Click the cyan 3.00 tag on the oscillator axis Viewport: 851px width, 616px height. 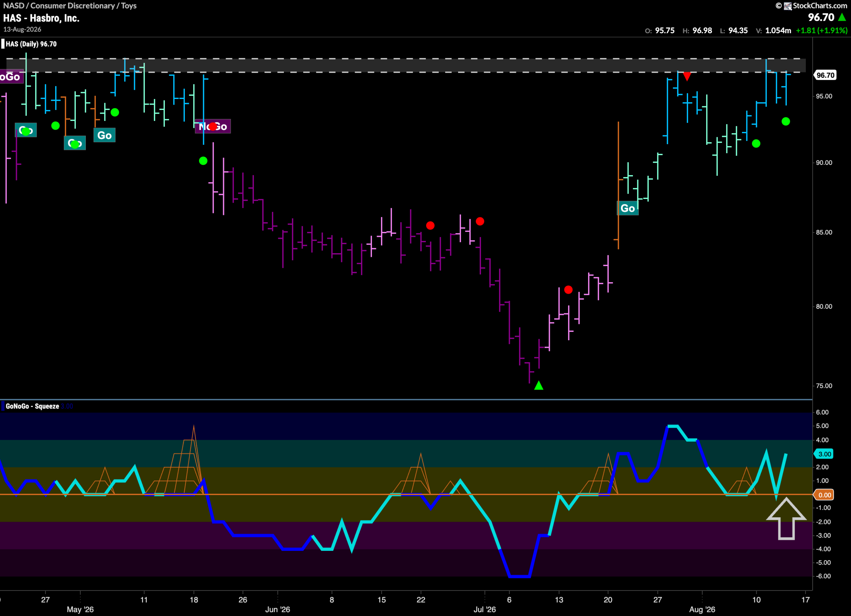pyautogui.click(x=824, y=454)
